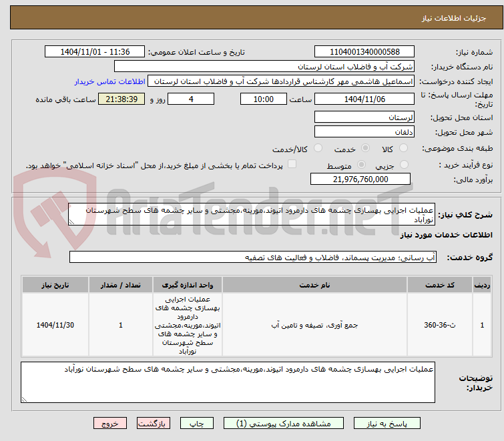Click the service code cell ث-36-360
This screenshot has height=441, width=504.
click(x=440, y=325)
